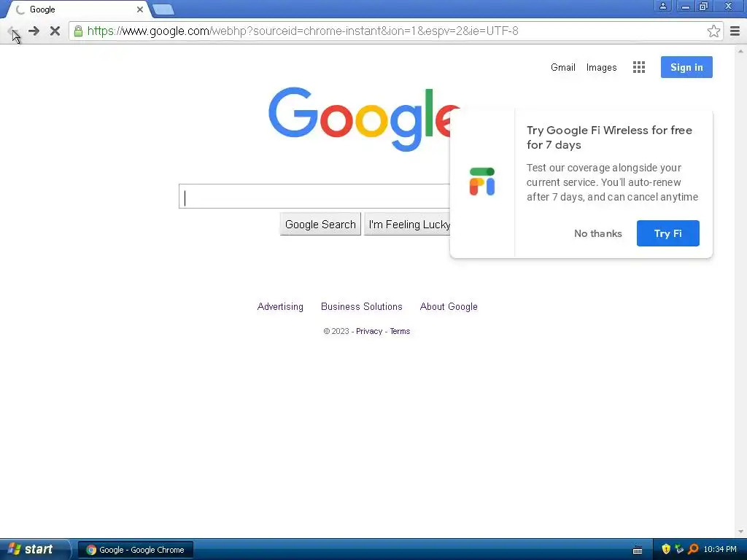The height and width of the screenshot is (560, 747).
Task: Open the Advertising link
Action: tap(280, 307)
